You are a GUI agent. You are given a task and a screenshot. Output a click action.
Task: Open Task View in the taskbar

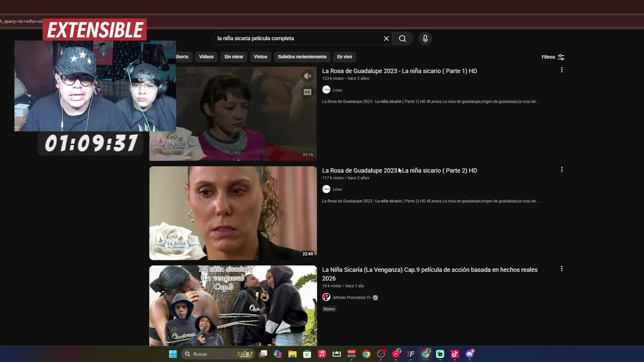pos(263,354)
